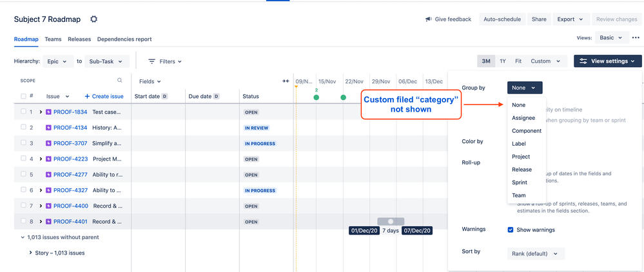Open the Export dropdown

click(571, 19)
